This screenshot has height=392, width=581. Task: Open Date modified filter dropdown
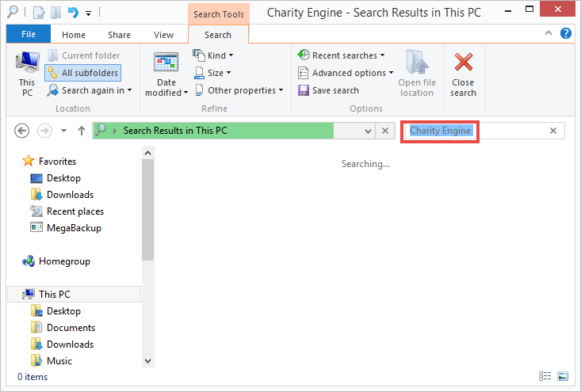[166, 74]
